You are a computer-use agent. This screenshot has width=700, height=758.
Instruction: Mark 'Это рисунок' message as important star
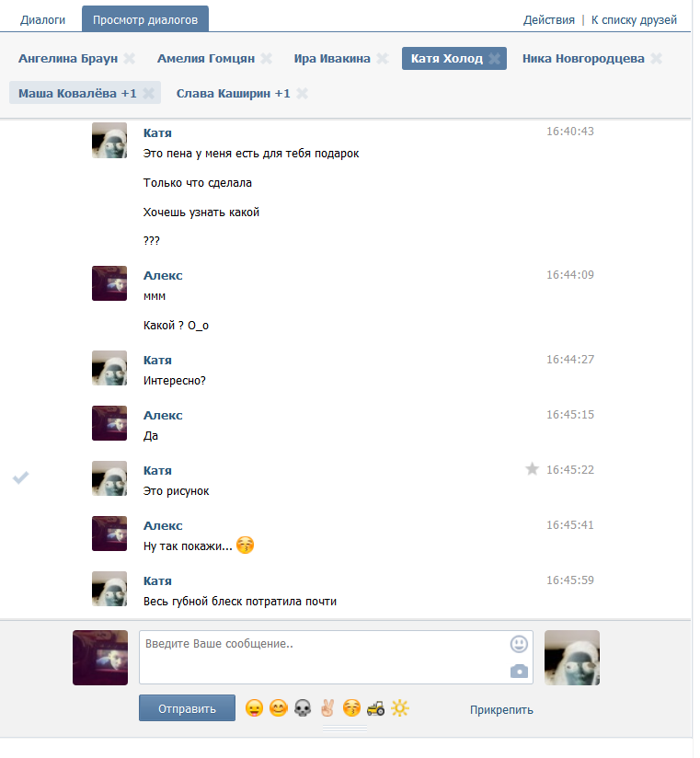[x=532, y=469]
